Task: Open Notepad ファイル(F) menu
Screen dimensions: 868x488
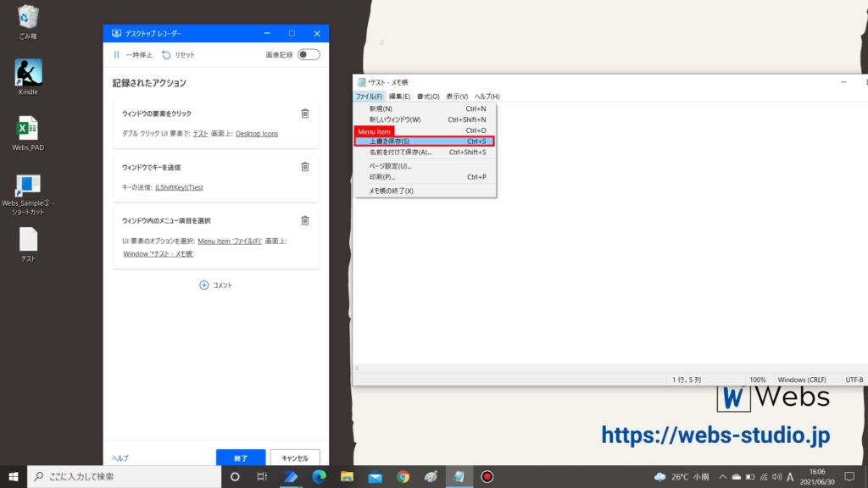Action: [x=369, y=97]
